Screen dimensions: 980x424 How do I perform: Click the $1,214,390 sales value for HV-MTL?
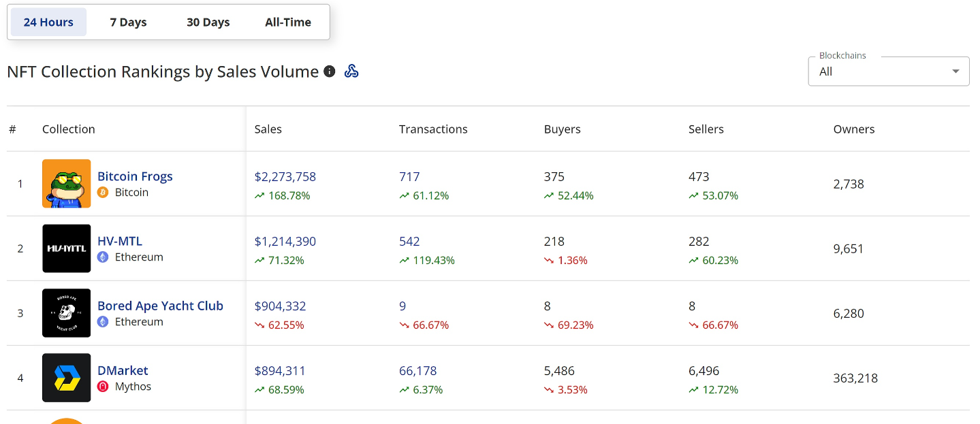pos(285,242)
